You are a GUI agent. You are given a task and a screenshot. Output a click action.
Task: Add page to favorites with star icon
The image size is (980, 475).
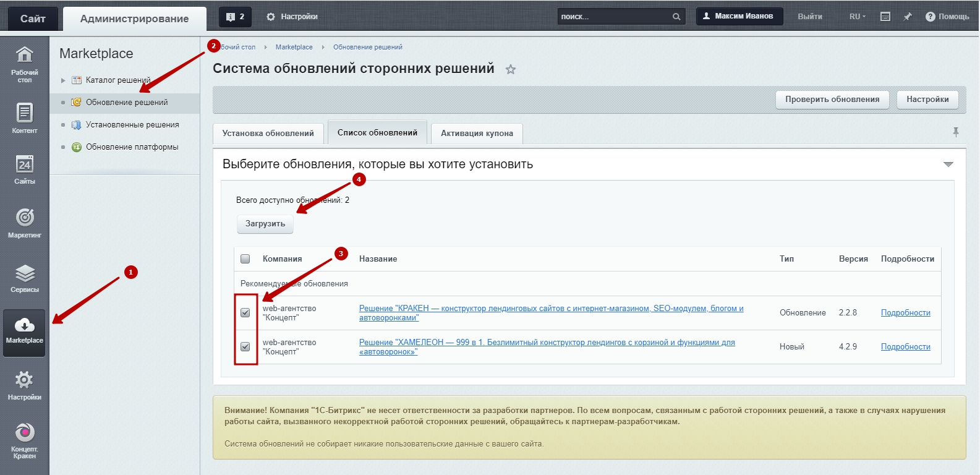[x=510, y=69]
